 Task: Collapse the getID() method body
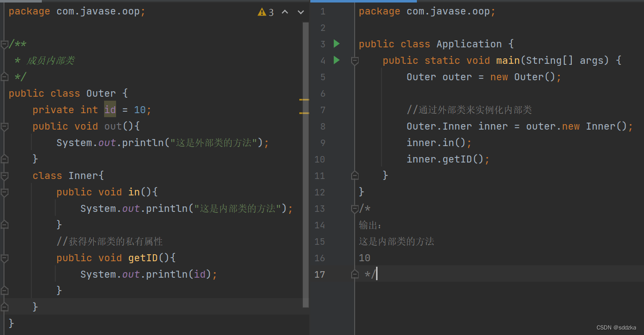[4, 258]
